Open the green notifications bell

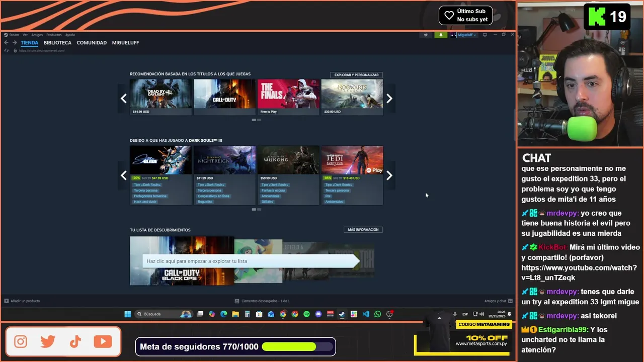441,35
